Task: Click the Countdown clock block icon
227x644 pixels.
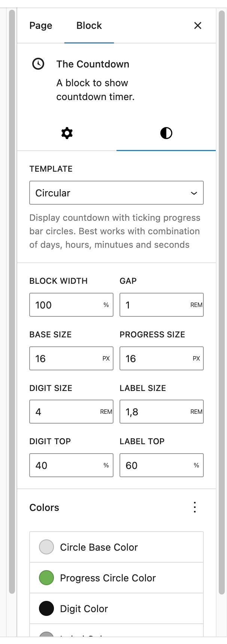Action: tap(38, 64)
